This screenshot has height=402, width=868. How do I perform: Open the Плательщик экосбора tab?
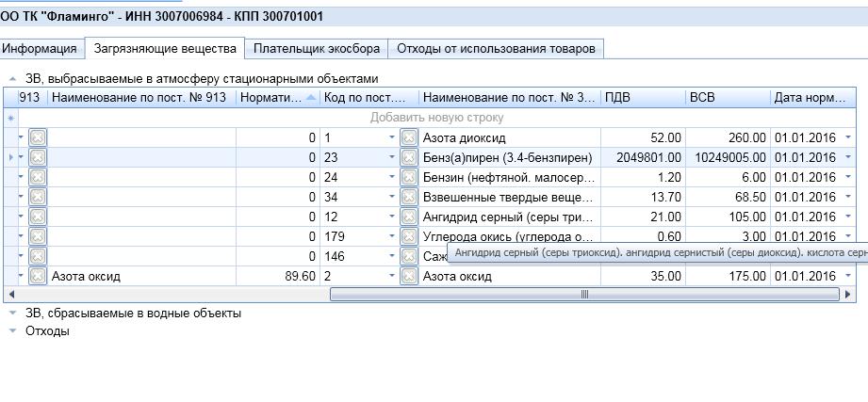click(317, 48)
